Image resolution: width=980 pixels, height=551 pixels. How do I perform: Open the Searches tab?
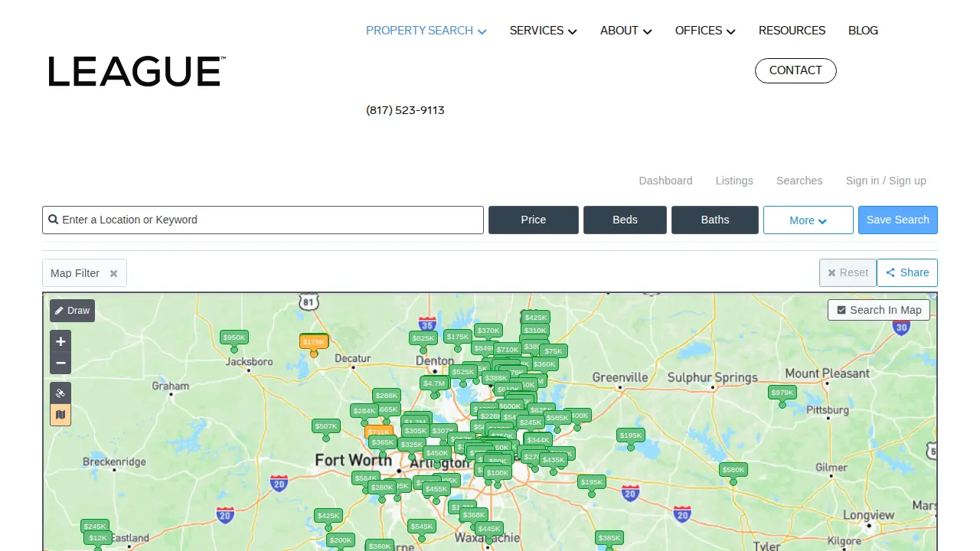point(799,181)
